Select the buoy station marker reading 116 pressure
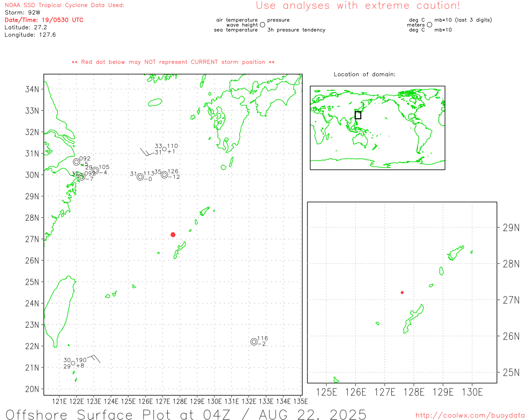Screen dimensions: 525x420 pyautogui.click(x=254, y=342)
